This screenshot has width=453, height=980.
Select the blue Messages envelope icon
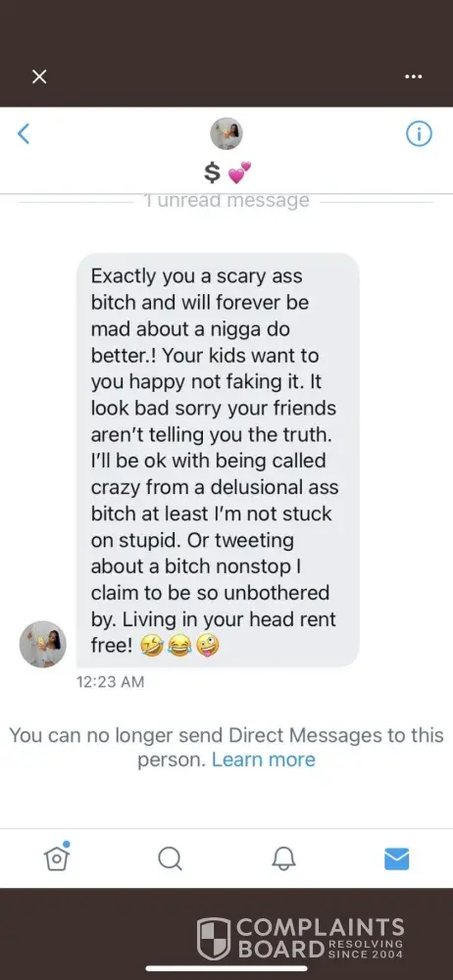(397, 858)
